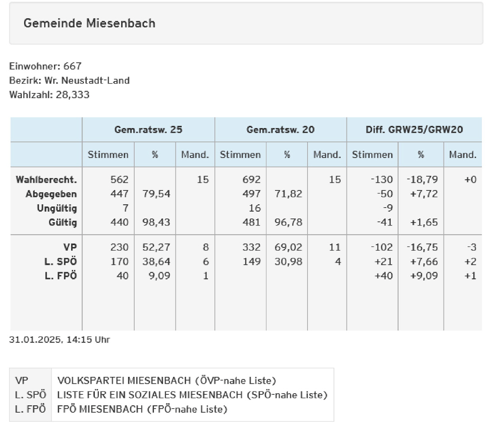Click the L. FPÖ row label
The width and height of the screenshot is (491, 448).
pos(61,276)
